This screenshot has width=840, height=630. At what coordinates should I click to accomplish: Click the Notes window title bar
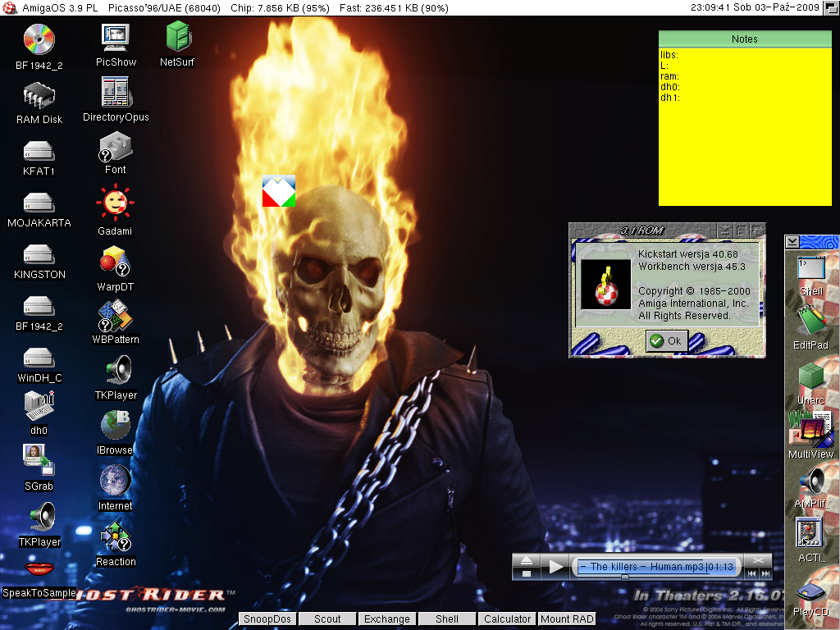745,39
